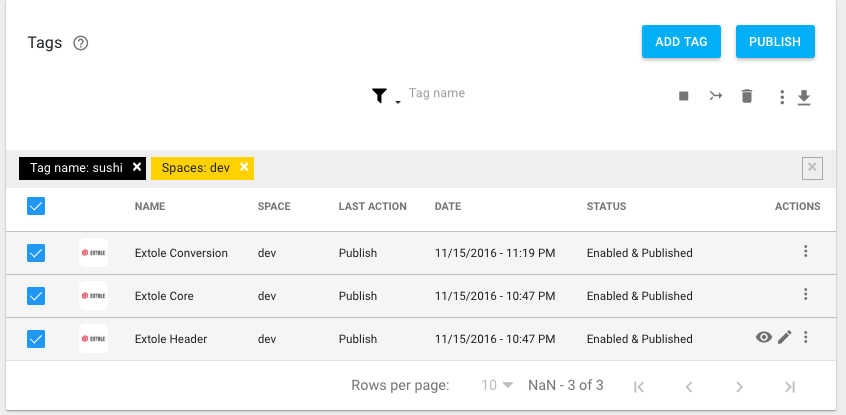Open actions menu for Extole Conversion row

(806, 251)
